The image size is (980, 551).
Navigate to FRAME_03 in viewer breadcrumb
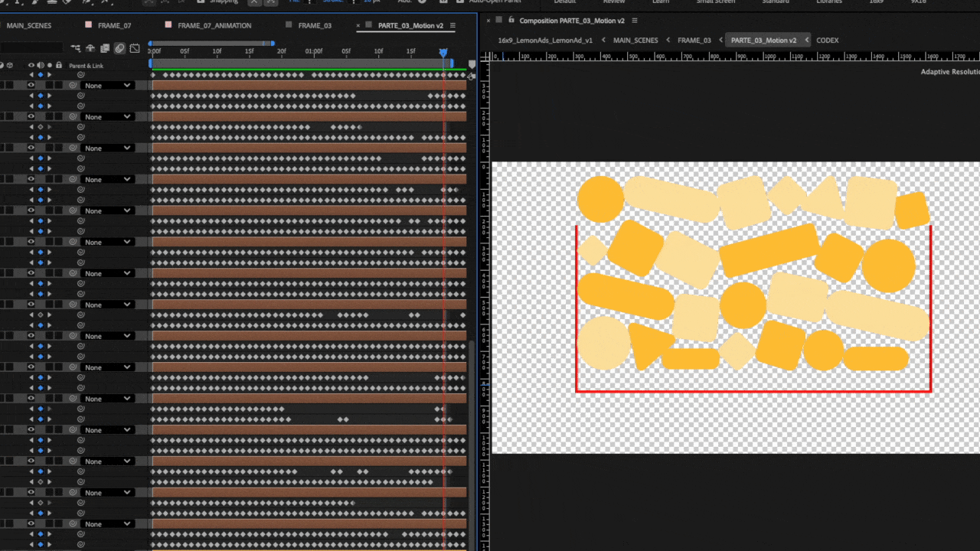point(694,40)
